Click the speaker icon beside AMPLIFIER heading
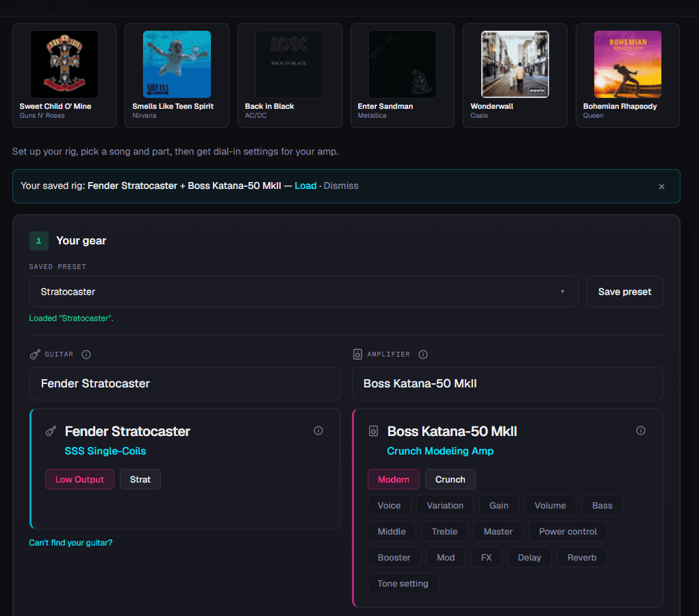Screen dimensions: 699x616 (x=357, y=355)
